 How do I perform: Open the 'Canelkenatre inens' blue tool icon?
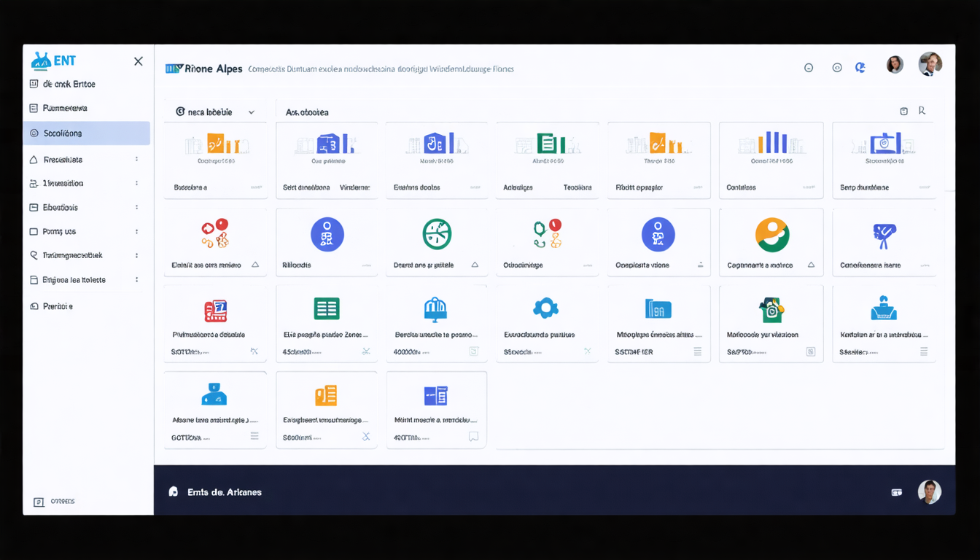884,235
